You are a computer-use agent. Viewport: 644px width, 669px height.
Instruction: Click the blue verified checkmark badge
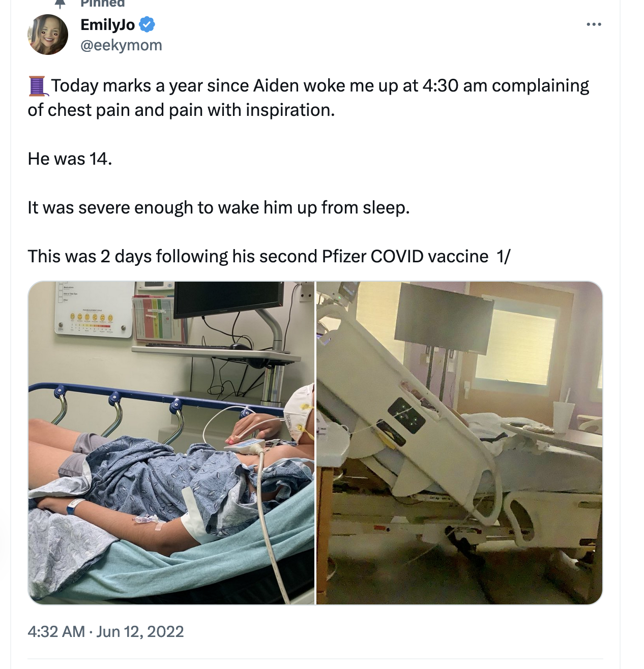click(147, 24)
